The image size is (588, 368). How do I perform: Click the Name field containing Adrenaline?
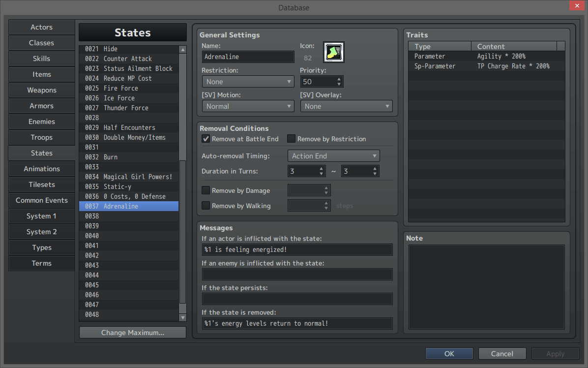click(248, 57)
